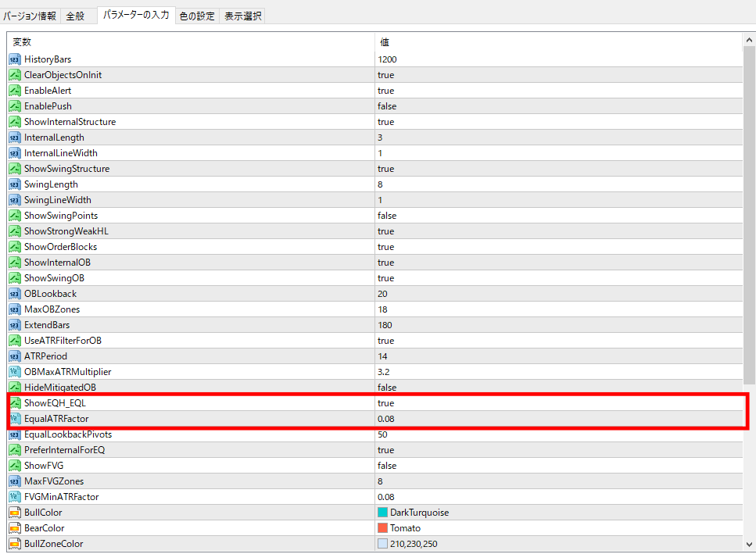The width and height of the screenshot is (756, 554).
Task: Click the double-type icon beside OBMaxATRMultiplier
Action: (15, 372)
